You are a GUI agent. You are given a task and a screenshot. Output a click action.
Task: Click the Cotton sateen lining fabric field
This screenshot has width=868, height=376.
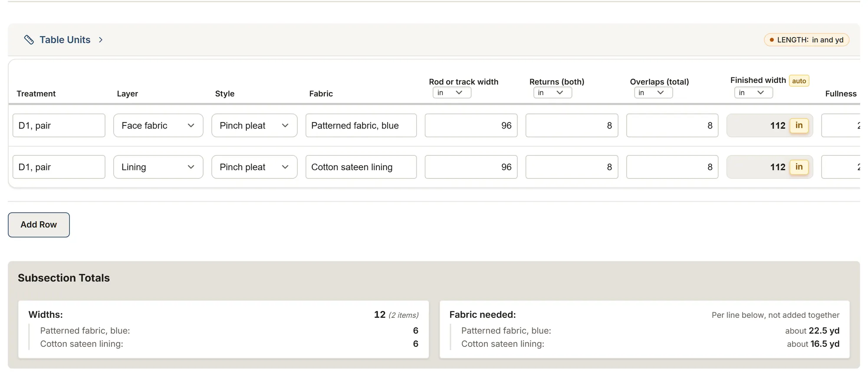click(x=361, y=167)
